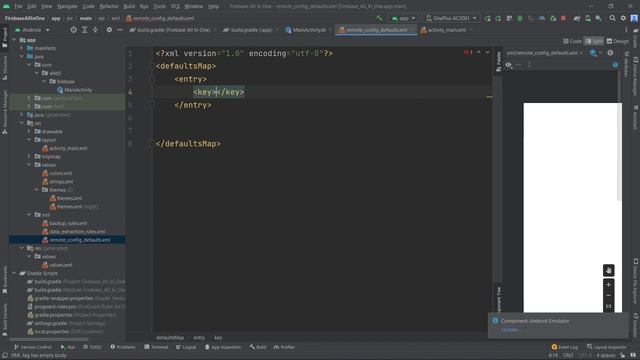Click the red Stop button in toolbar

(563, 18)
